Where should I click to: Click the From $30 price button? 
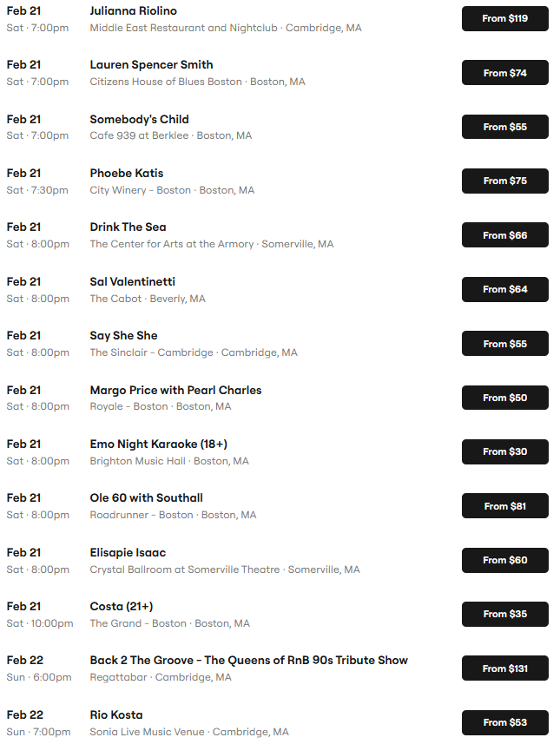pos(504,451)
